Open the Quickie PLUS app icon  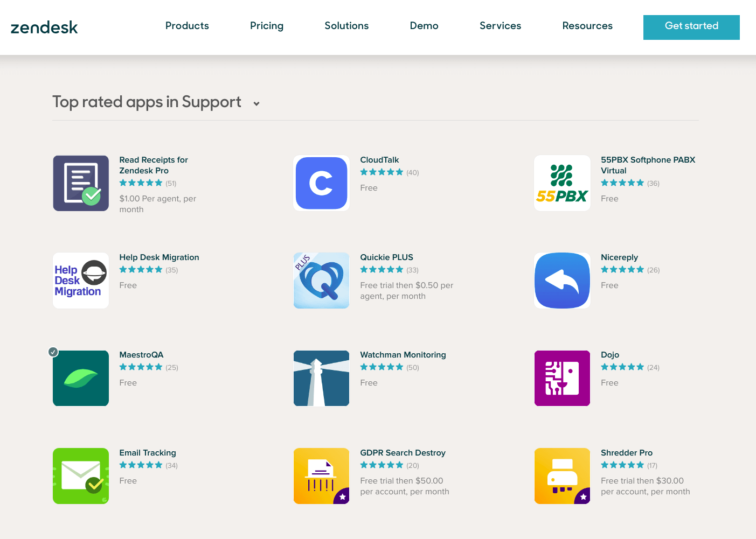pos(322,281)
